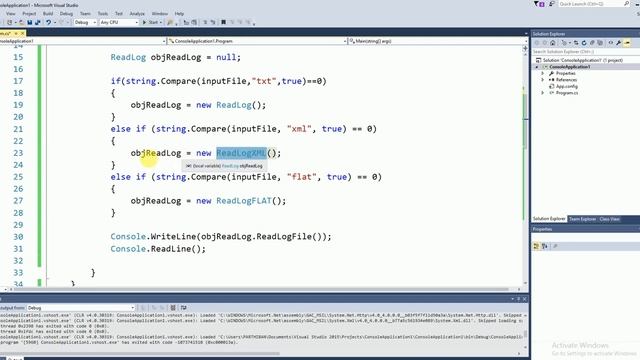Switch to the Class View tab
The width and height of the screenshot is (640, 360).
pyautogui.click(x=609, y=219)
